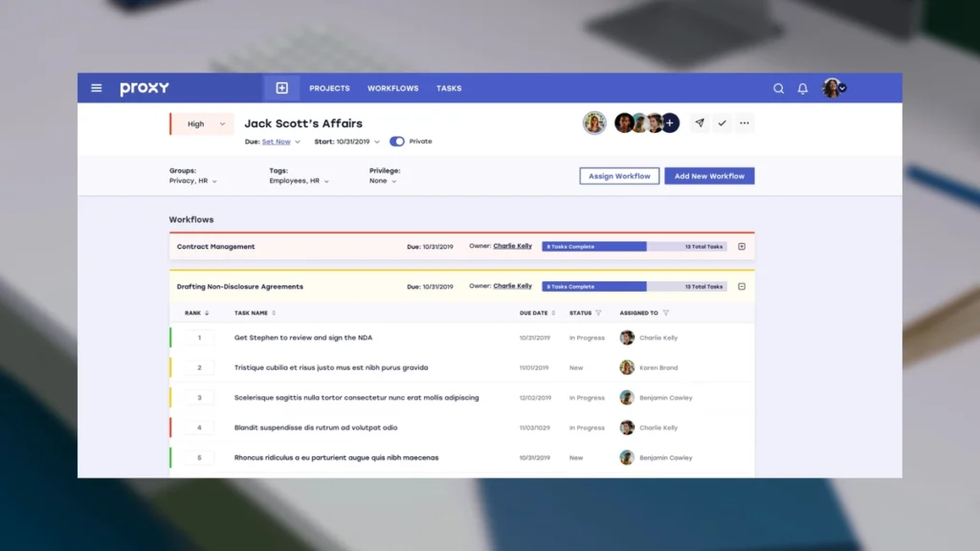Collapse Drafting Non-Disclosure Agreements workflow
Screen dimensions: 980x551
[742, 287]
